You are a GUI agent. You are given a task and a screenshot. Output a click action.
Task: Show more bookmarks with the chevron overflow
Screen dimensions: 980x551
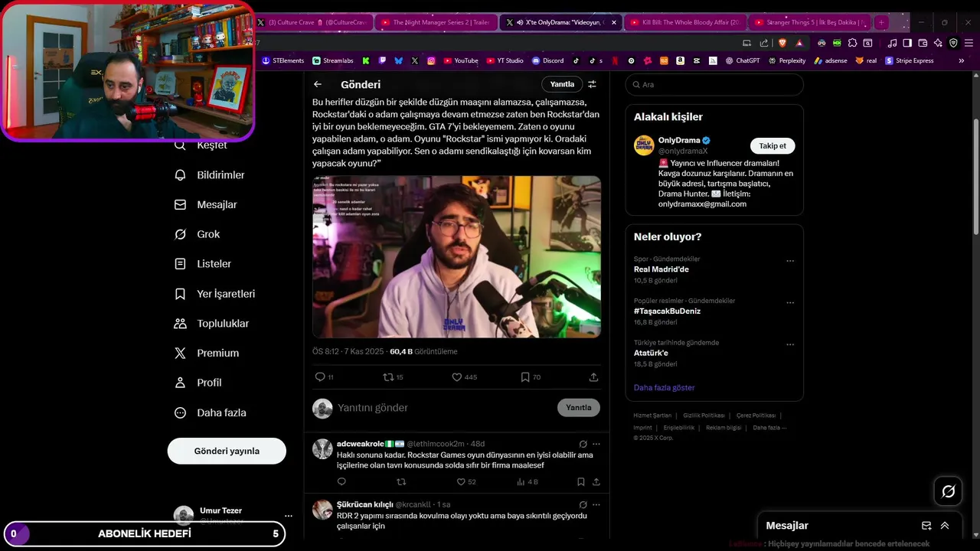(961, 60)
